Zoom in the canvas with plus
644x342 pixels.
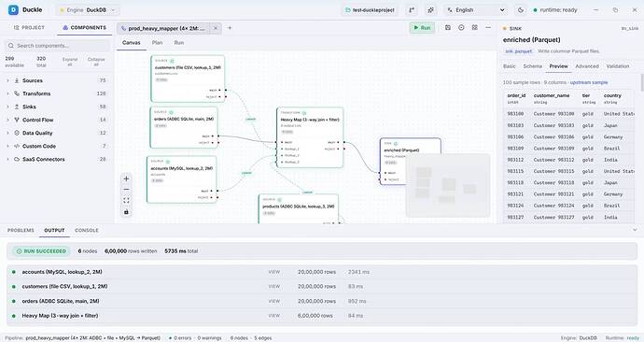click(x=127, y=178)
